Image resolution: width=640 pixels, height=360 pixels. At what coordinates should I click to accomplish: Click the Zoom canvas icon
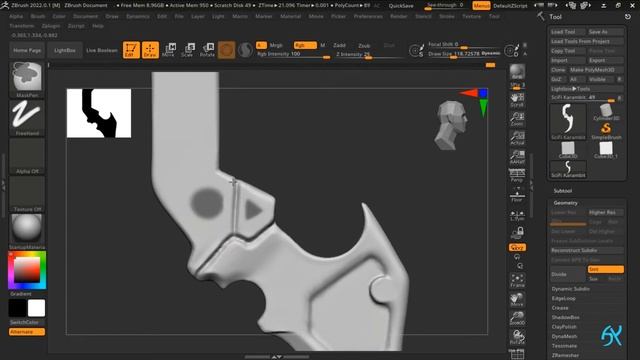pos(517,119)
